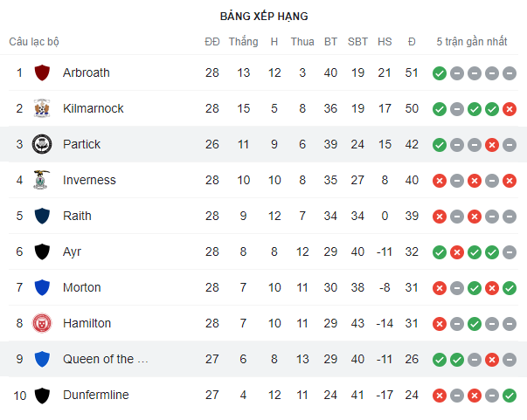Click the Arbroath club crest icon
This screenshot has width=527, height=420.
(x=42, y=72)
